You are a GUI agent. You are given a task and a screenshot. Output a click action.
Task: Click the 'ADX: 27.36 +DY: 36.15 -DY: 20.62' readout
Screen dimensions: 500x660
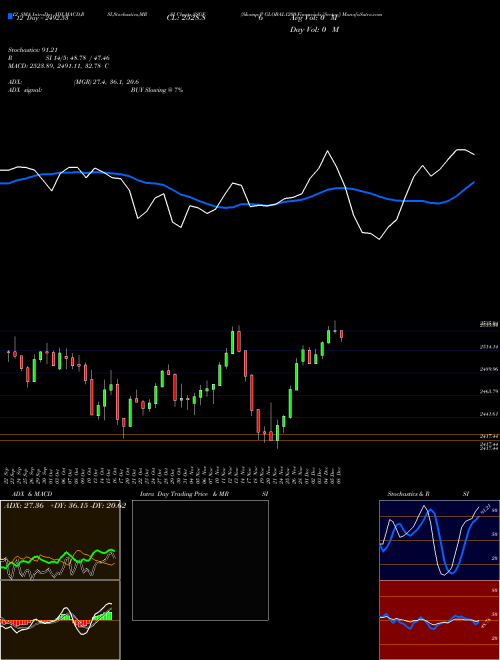point(65,506)
